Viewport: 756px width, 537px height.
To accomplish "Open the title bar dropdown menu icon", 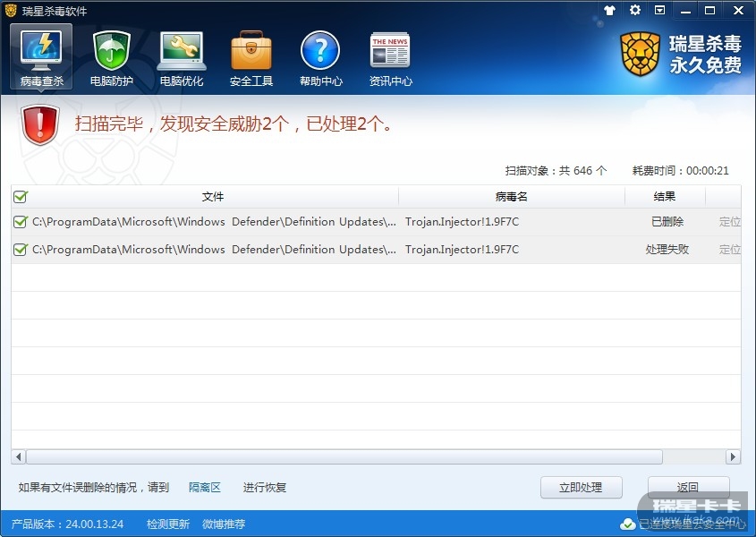I will point(659,10).
